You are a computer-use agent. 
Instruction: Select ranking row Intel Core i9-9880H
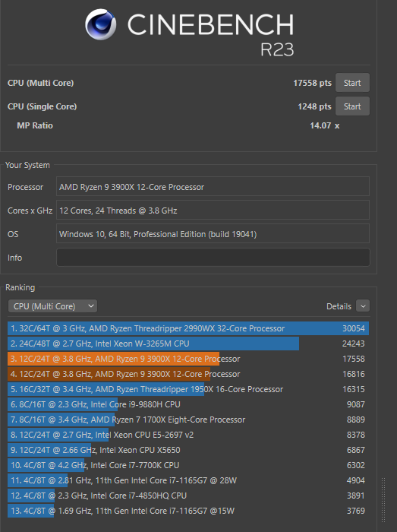[x=188, y=404]
